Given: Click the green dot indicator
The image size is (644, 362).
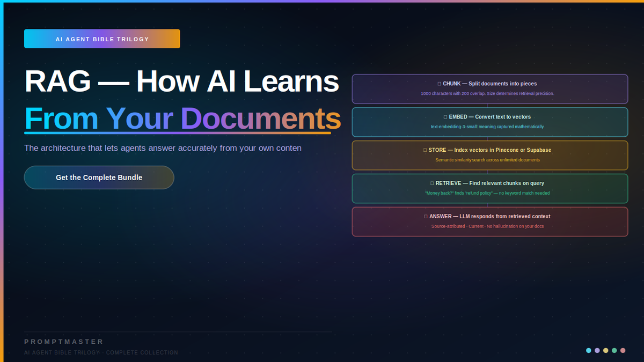Looking at the screenshot, I should pyautogui.click(x=614, y=351).
